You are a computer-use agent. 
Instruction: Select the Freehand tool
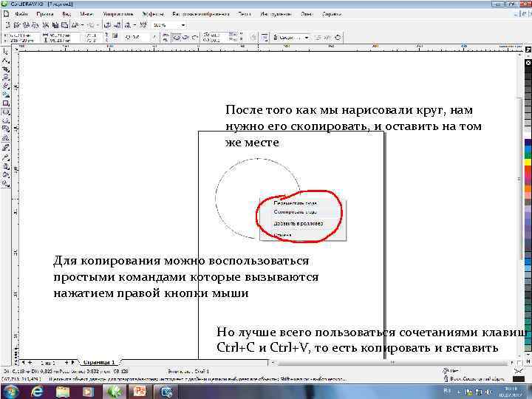6,86
